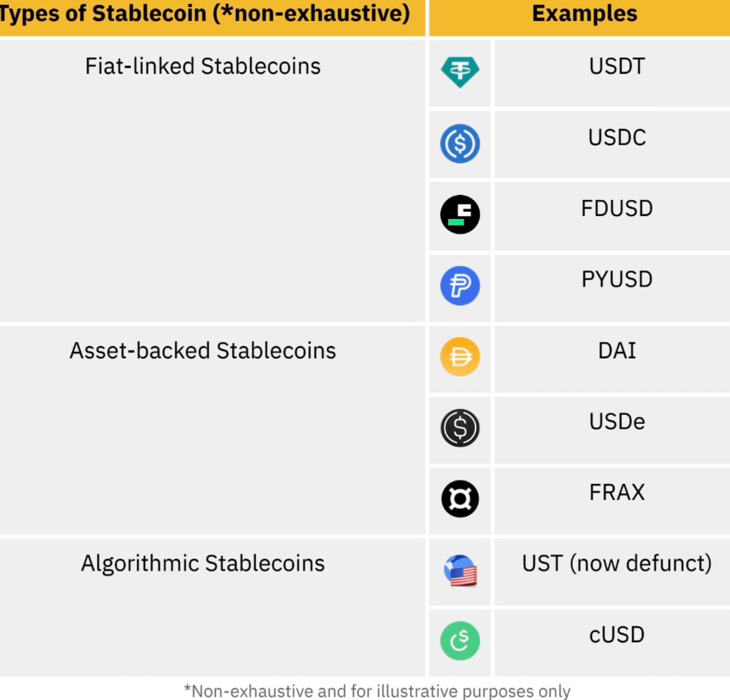Click the green Tether USDT logo
The height and width of the screenshot is (700, 730).
click(x=460, y=72)
